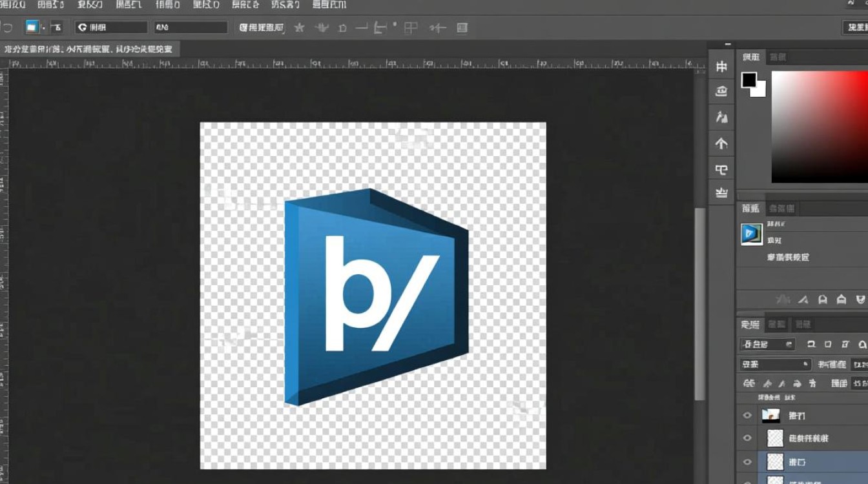868x484 pixels.
Task: Click the first filter icon beside the layer kind dropdown
Action: coord(811,345)
